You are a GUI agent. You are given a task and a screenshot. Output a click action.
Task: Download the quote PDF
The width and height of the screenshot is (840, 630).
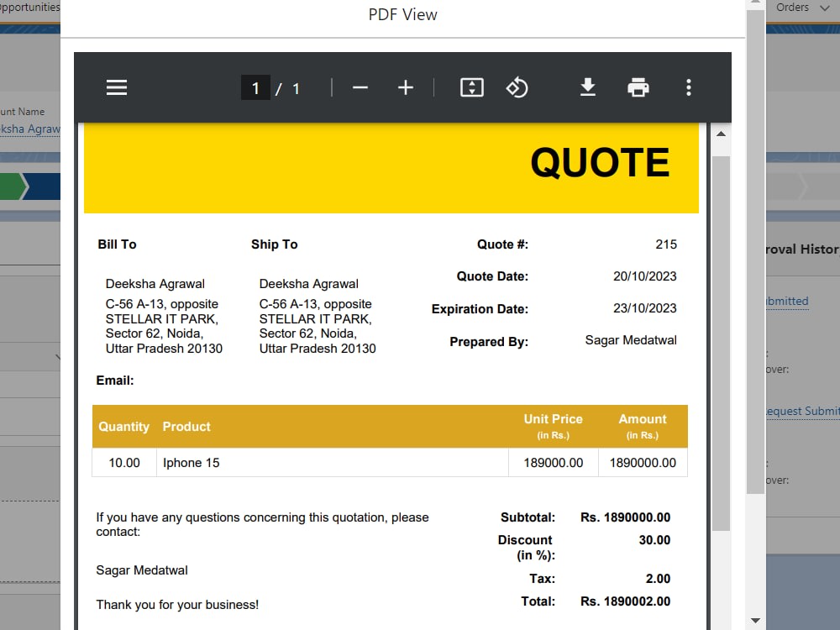pos(588,87)
